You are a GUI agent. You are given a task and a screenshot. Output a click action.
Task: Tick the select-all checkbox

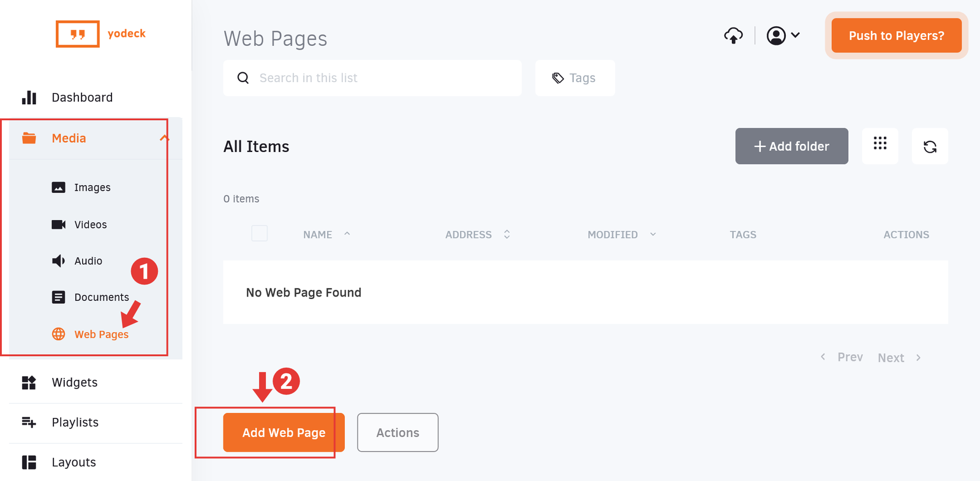[x=260, y=233]
